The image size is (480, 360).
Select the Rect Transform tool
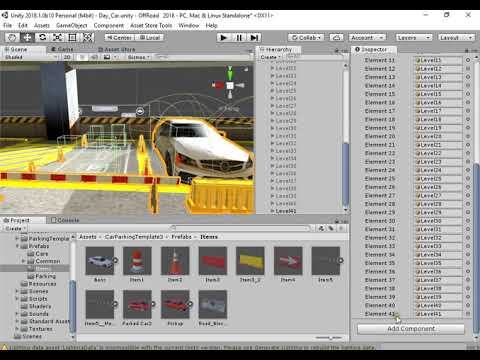point(72,37)
